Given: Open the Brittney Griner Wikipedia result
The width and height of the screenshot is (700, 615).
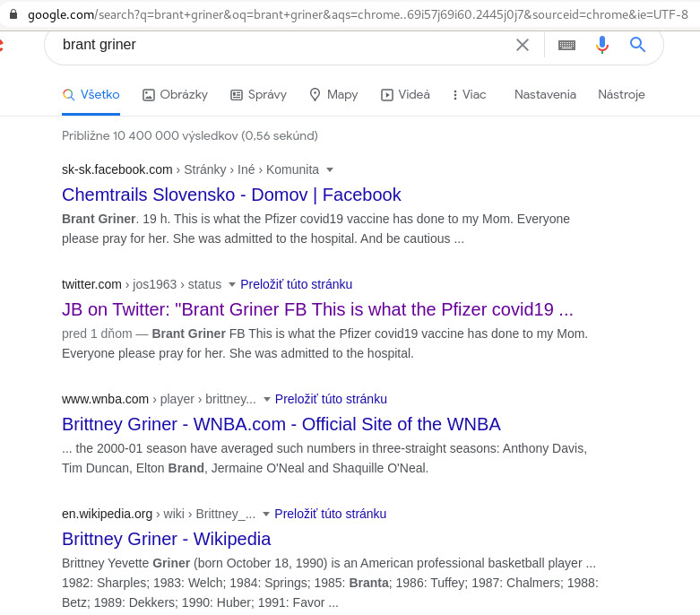Looking at the screenshot, I should (166, 539).
